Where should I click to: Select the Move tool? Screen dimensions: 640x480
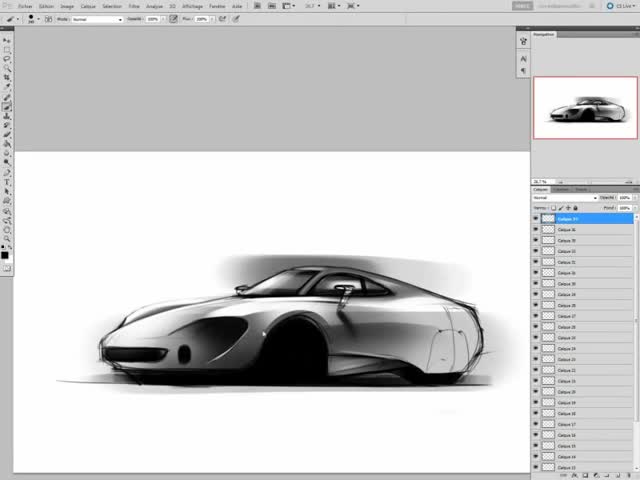point(7,40)
